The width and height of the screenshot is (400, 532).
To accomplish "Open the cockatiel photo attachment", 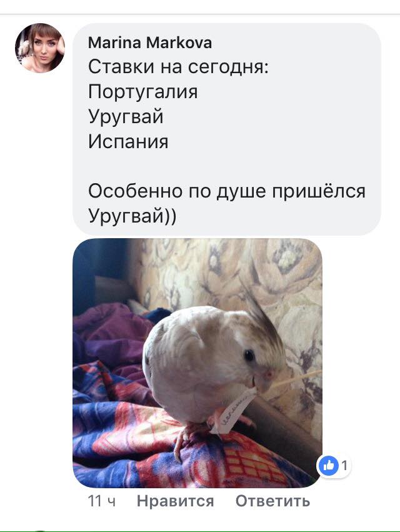I will coord(197,363).
